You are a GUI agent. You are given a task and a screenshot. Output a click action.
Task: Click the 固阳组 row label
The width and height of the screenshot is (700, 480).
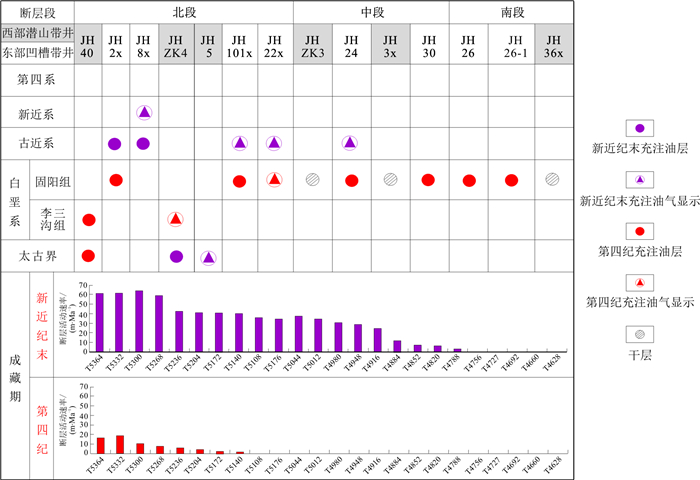coord(55,181)
